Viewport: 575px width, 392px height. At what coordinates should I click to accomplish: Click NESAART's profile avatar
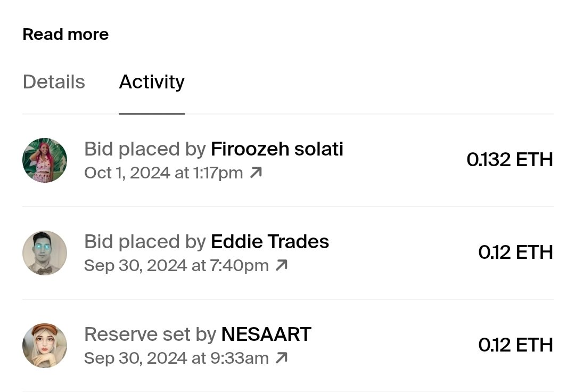coord(45,346)
